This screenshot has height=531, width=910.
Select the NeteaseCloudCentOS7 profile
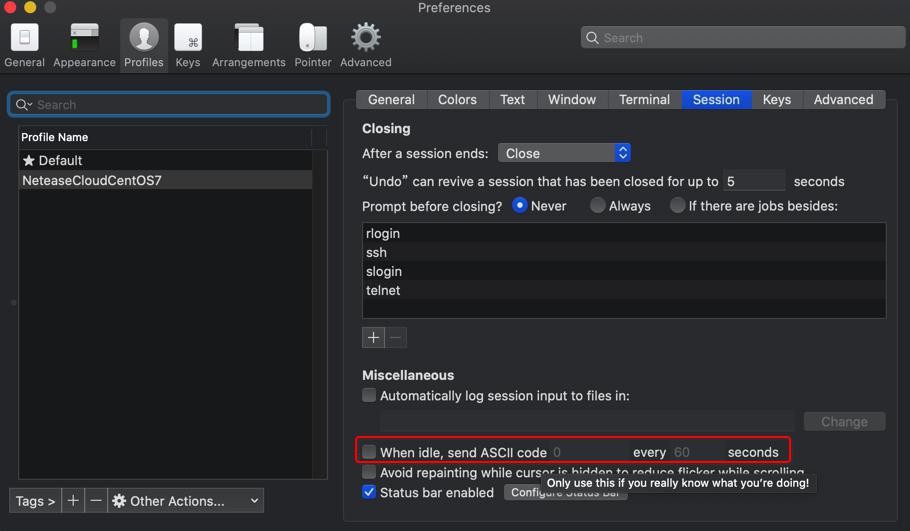[92, 181]
